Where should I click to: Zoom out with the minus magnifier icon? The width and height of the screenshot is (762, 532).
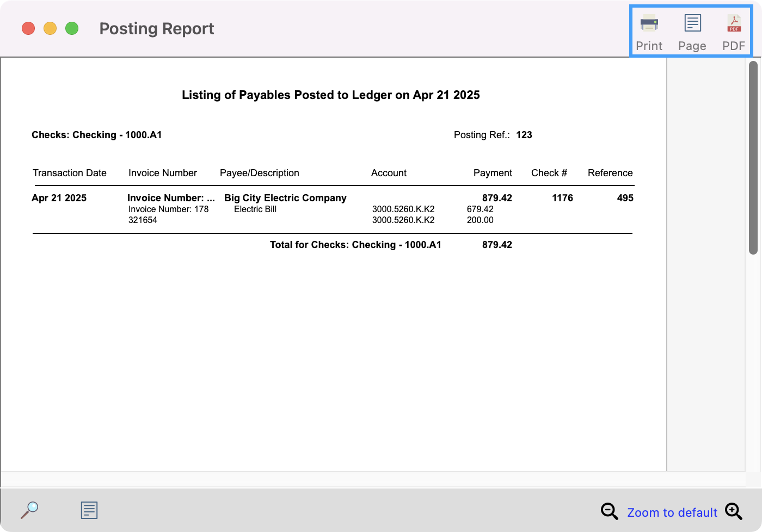[609, 511]
